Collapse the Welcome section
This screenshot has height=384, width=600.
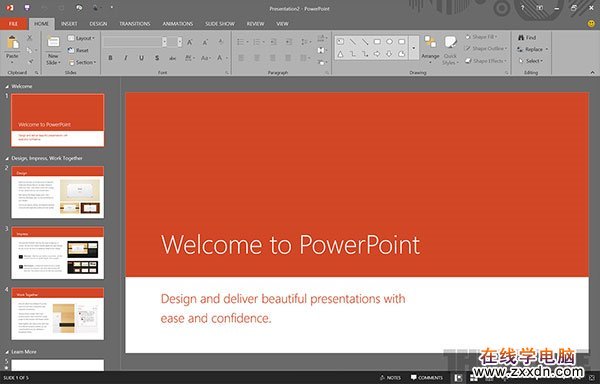point(7,86)
